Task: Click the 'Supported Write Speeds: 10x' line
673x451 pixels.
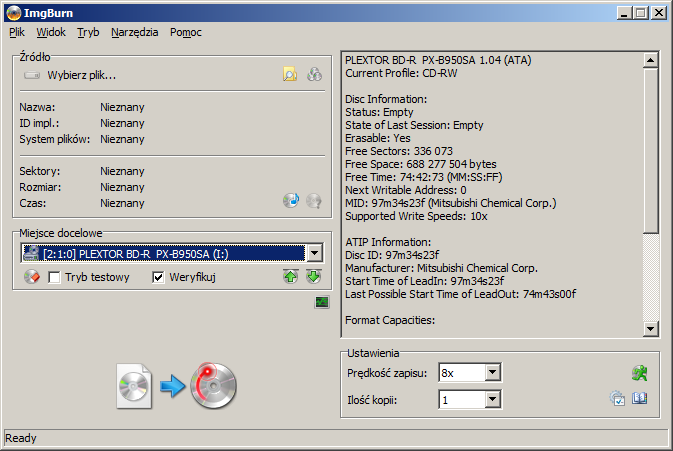Action: (416, 216)
